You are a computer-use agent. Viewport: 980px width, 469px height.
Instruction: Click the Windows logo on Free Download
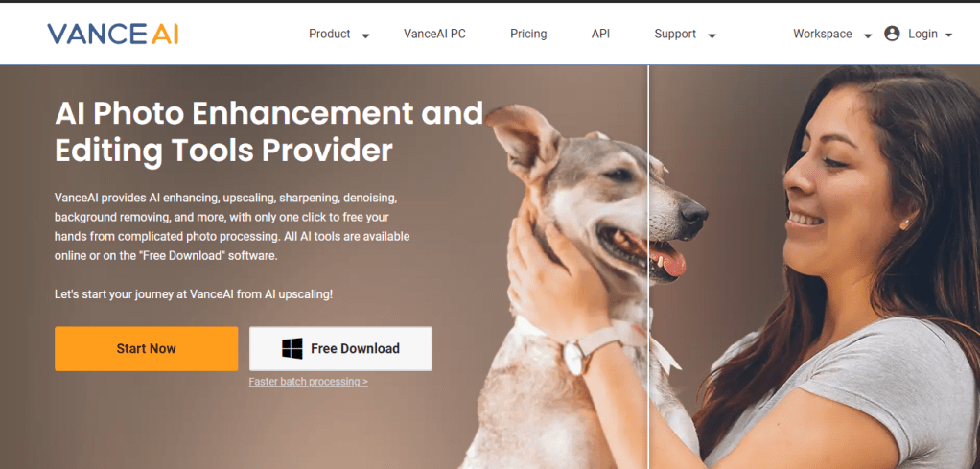(x=292, y=348)
